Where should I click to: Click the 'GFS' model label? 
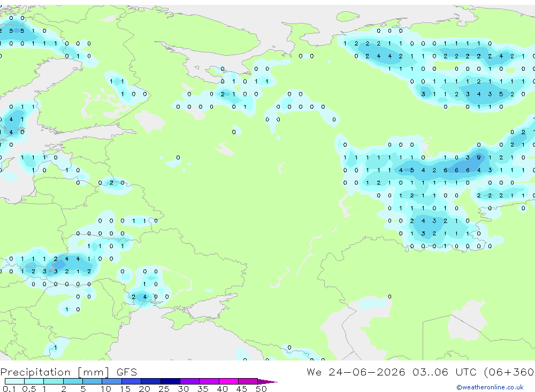pos(127,372)
